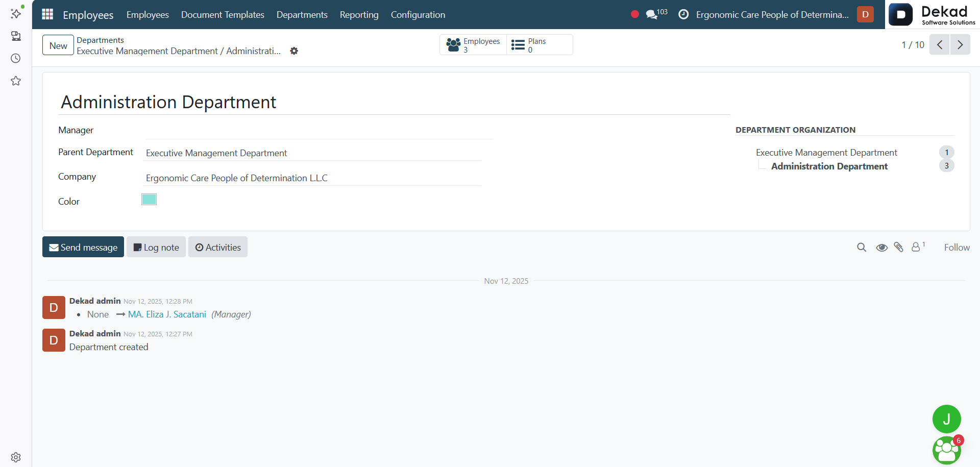The width and height of the screenshot is (980, 467).
Task: Search messages with the magnifier icon
Action: pyautogui.click(x=862, y=248)
